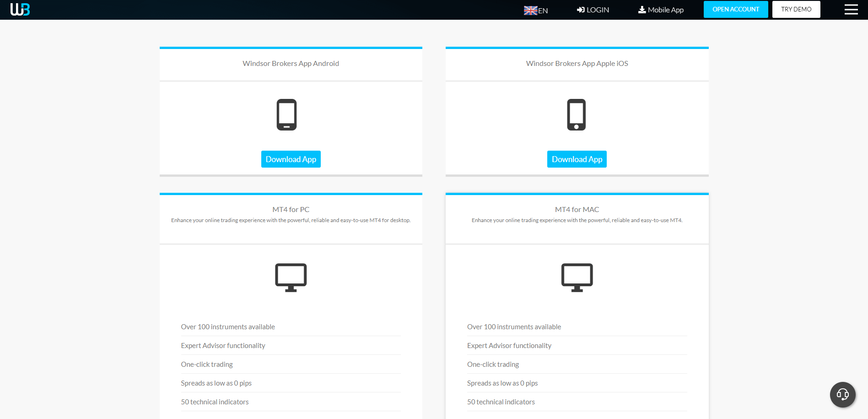The image size is (868, 419).
Task: Click the login arrow icon
Action: coord(581,10)
